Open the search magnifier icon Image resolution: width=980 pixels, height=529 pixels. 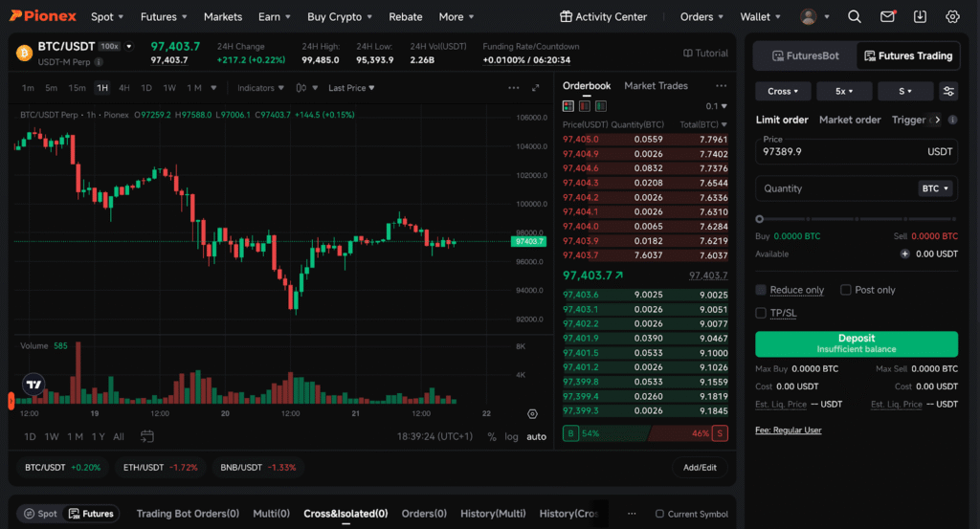855,17
